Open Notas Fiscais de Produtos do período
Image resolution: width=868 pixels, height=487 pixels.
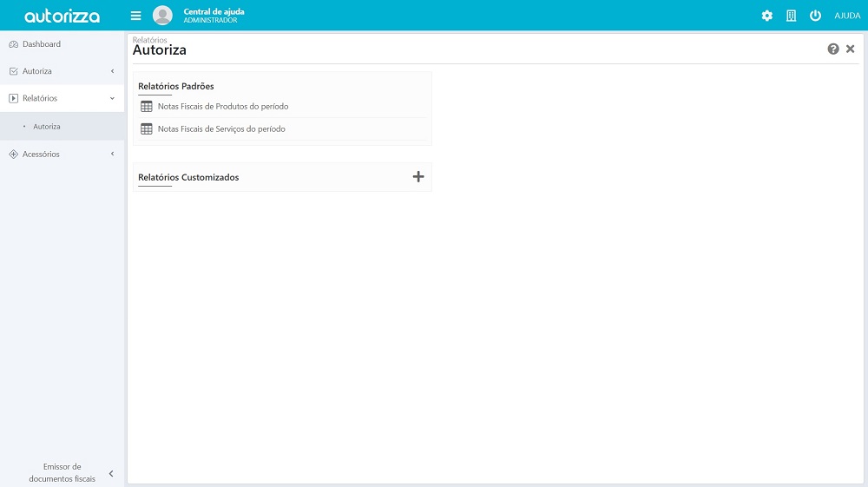[223, 107]
